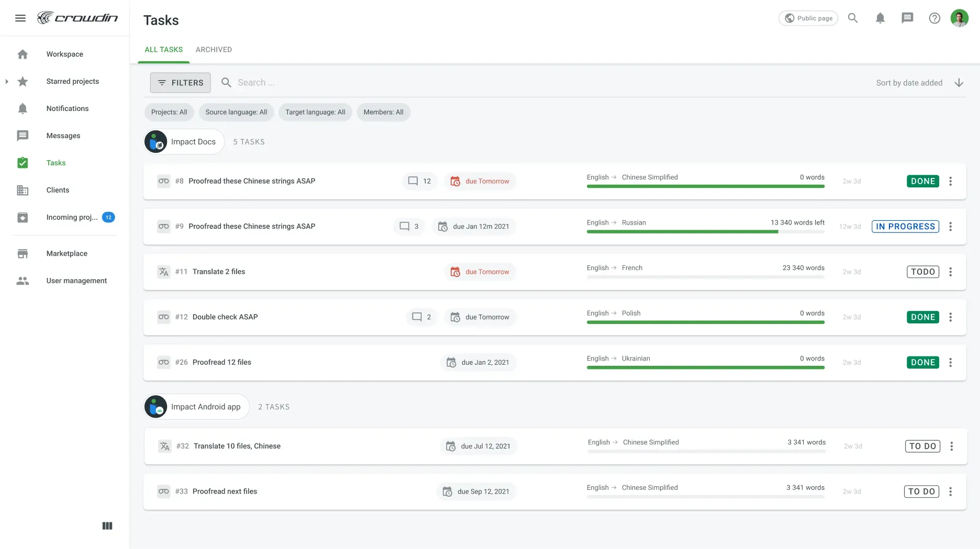Open comments on task #8 Proofread Chinese strings
This screenshot has height=549, width=980.
tap(419, 181)
